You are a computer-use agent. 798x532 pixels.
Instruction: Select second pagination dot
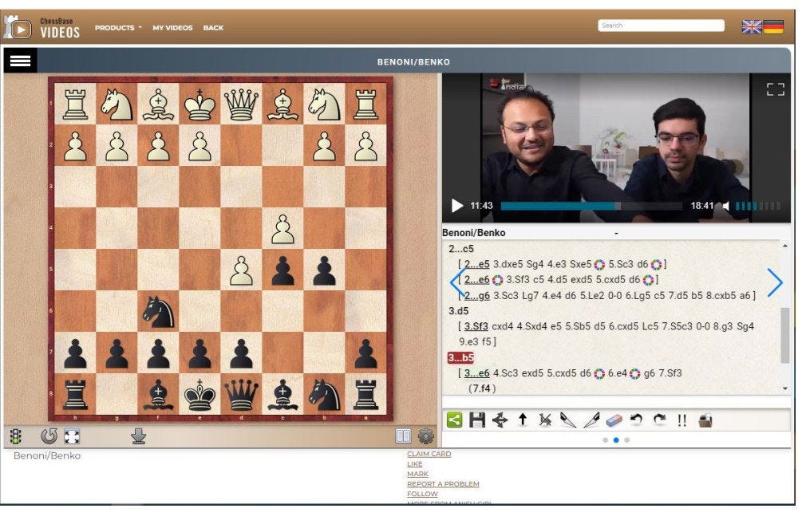point(616,440)
